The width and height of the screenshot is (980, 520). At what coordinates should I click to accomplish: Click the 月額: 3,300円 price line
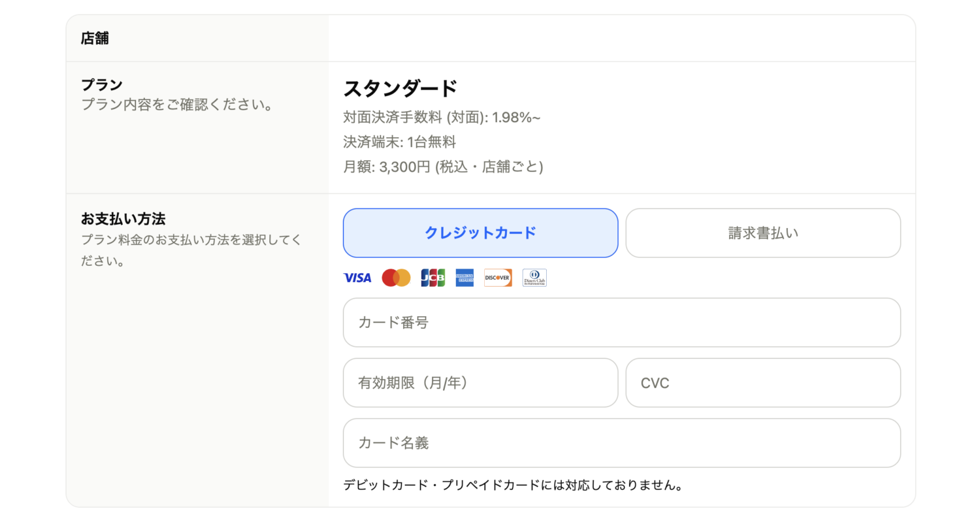click(443, 167)
